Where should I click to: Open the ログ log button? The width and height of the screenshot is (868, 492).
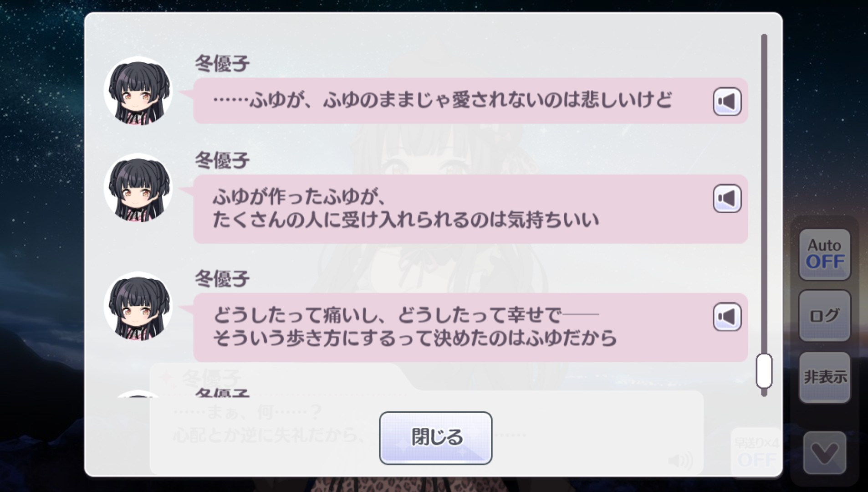tap(825, 315)
